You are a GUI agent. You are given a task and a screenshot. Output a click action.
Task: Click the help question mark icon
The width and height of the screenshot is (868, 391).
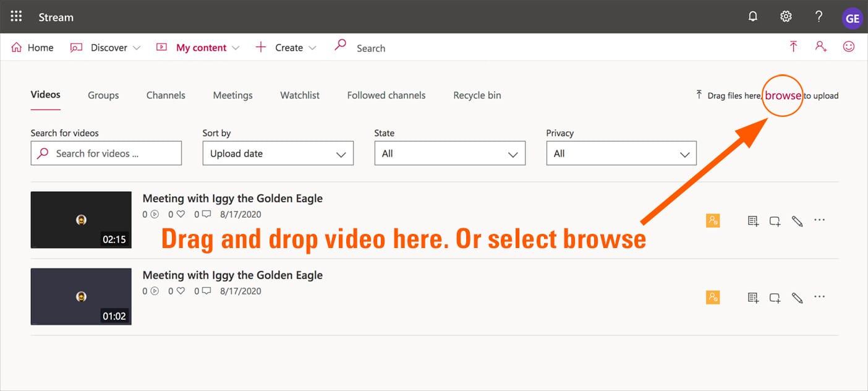point(819,17)
